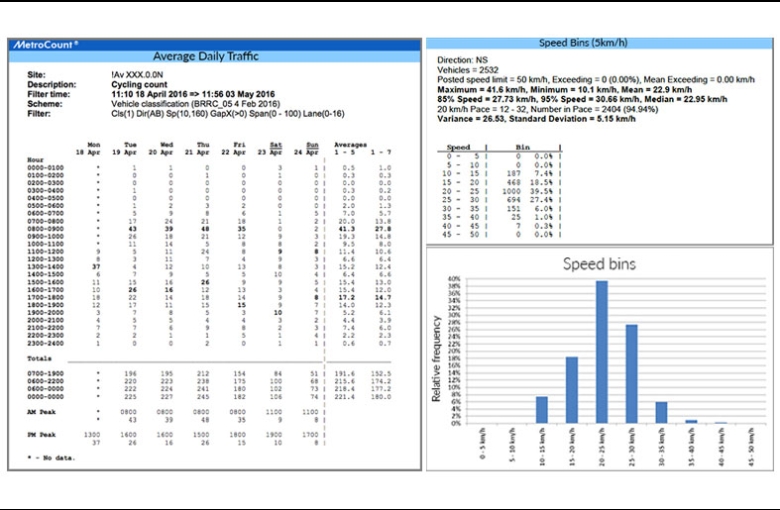This screenshot has width=780, height=510.
Task: Click the 'Mon 18 Apr' column header
Action: click(x=88, y=149)
